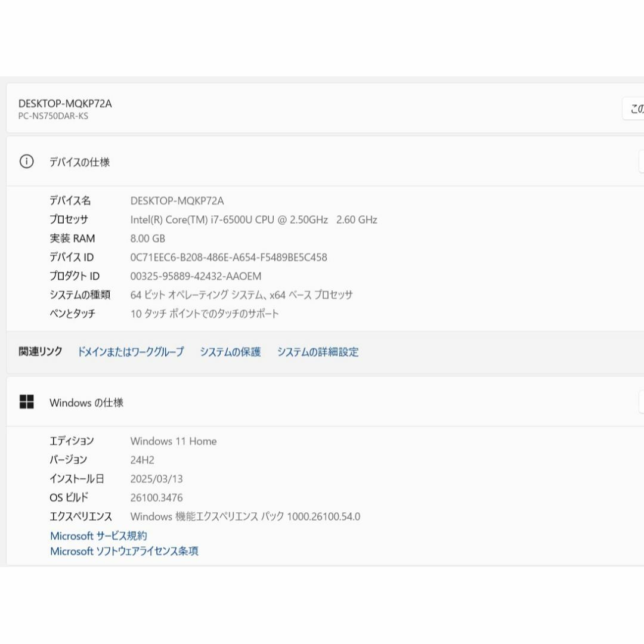Click 10 タッチ ポイント touch support value
The width and height of the screenshot is (644, 644).
(x=205, y=314)
